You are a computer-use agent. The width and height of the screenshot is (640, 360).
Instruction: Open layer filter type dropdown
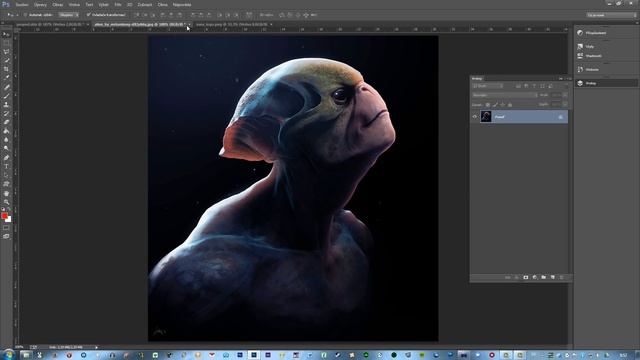(x=488, y=86)
